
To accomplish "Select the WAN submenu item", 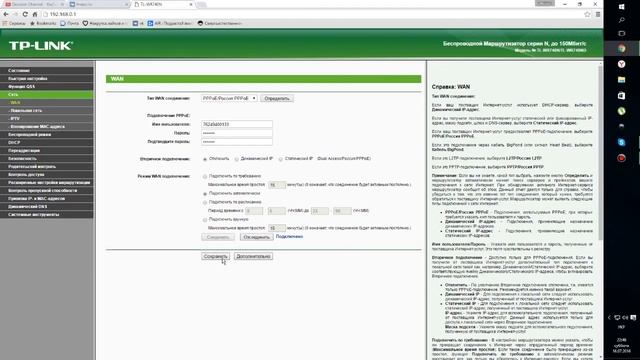I will pos(47,102).
